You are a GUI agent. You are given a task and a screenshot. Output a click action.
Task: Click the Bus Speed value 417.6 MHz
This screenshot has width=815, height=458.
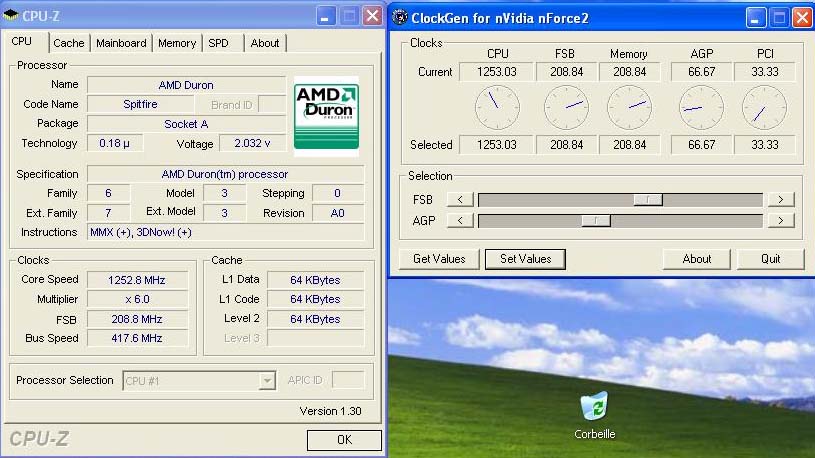click(137, 338)
